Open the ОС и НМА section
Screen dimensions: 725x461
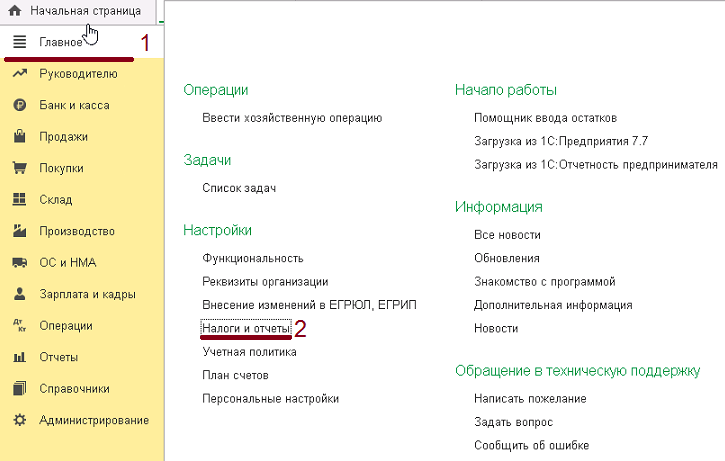pos(68,263)
